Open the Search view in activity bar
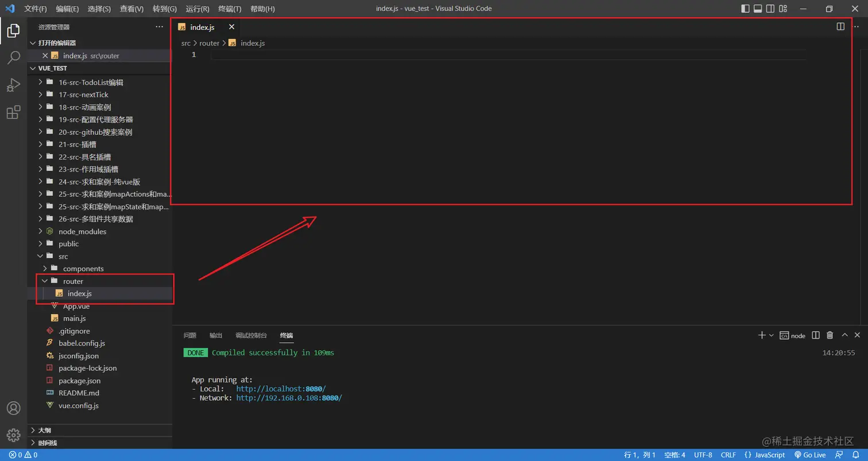 click(13, 57)
